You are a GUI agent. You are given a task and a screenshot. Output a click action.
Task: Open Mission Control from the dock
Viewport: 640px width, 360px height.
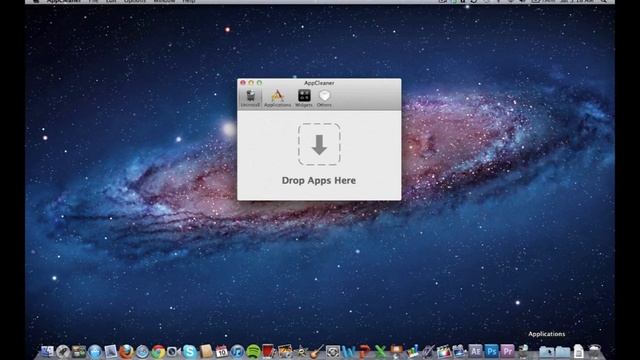coord(79,351)
